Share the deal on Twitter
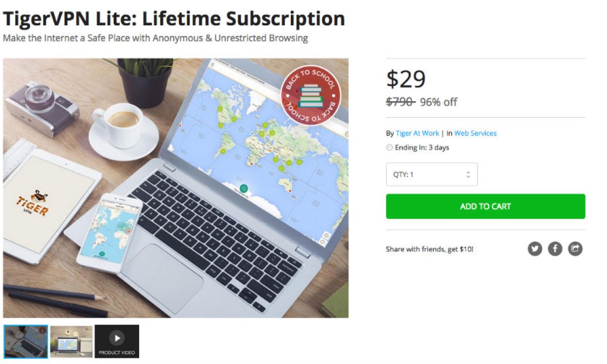Viewport: 607px width, 364px height. pyautogui.click(x=535, y=249)
